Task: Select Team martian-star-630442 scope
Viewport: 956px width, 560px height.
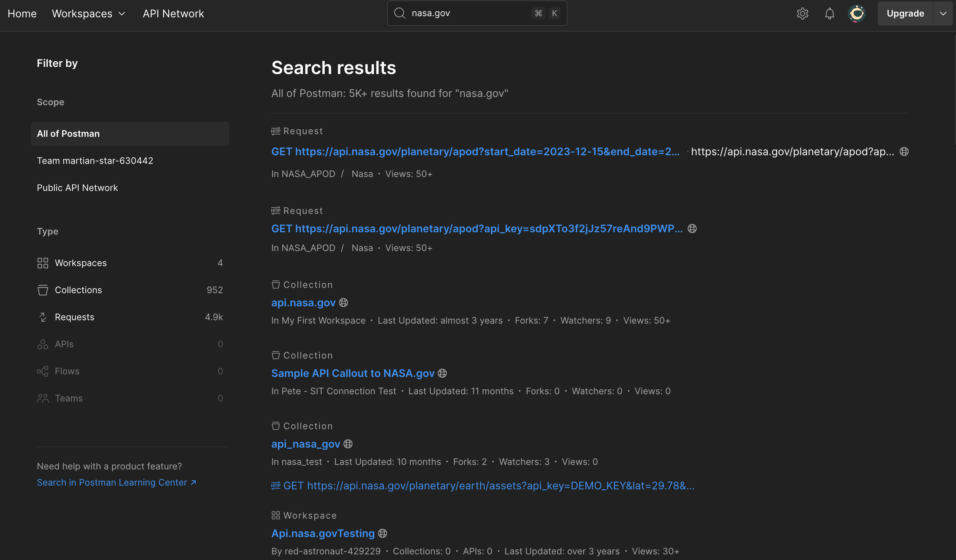Action: [95, 161]
